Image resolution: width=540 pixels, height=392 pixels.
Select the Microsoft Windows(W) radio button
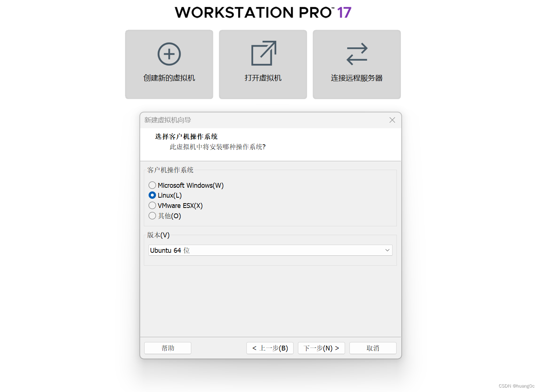click(x=152, y=185)
